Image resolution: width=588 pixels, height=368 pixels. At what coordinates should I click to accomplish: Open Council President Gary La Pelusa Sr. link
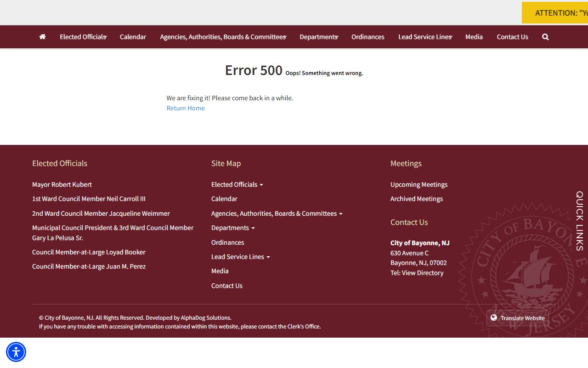click(x=113, y=233)
